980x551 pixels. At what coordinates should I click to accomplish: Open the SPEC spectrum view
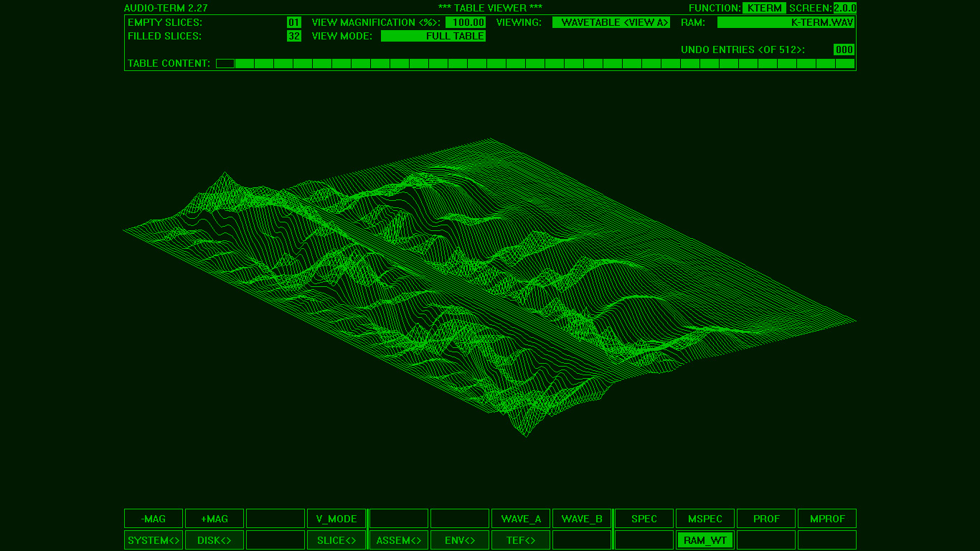pyautogui.click(x=644, y=519)
